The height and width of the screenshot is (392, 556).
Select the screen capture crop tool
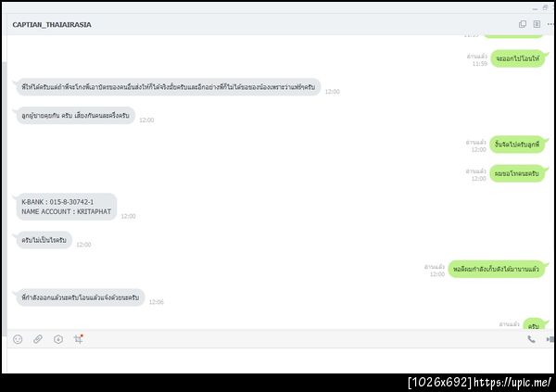click(79, 339)
